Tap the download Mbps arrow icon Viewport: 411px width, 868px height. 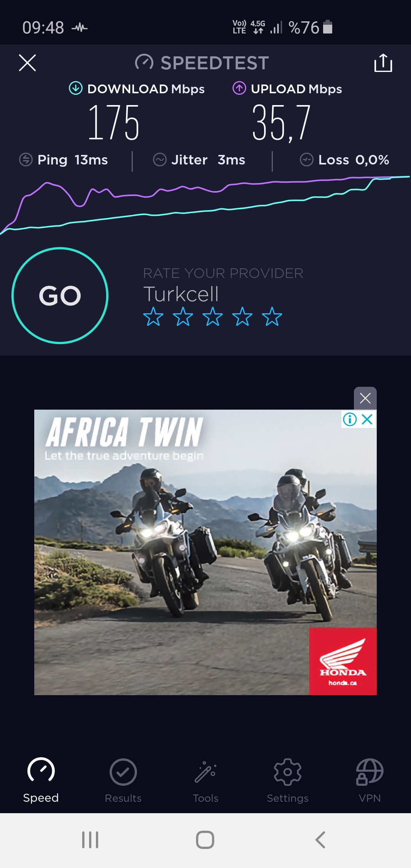76,88
